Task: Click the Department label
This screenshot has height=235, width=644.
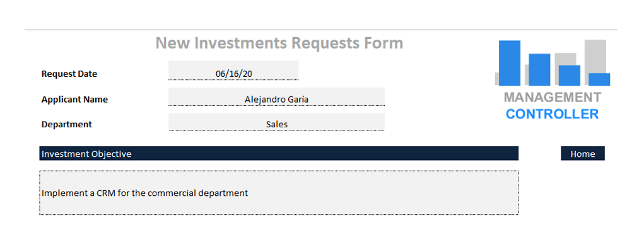Action: (x=67, y=124)
